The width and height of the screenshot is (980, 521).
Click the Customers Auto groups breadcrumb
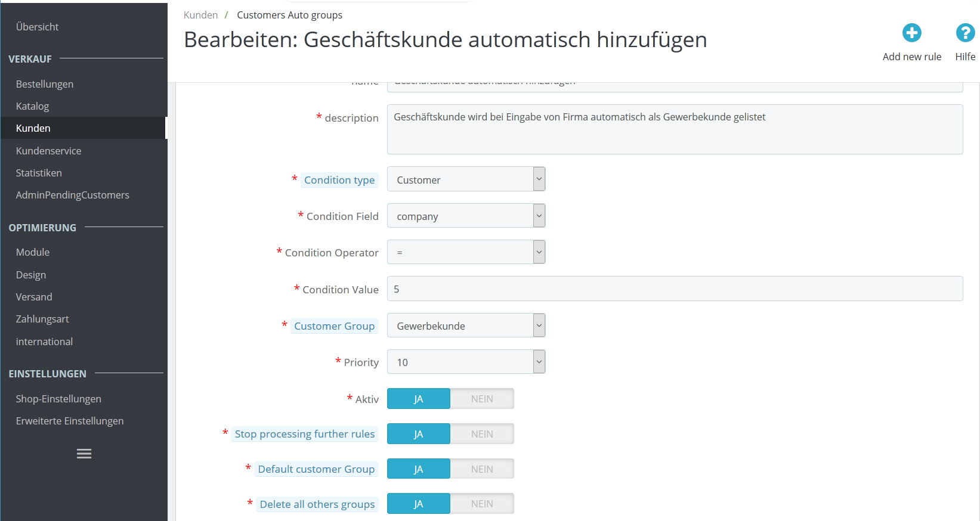coord(289,15)
